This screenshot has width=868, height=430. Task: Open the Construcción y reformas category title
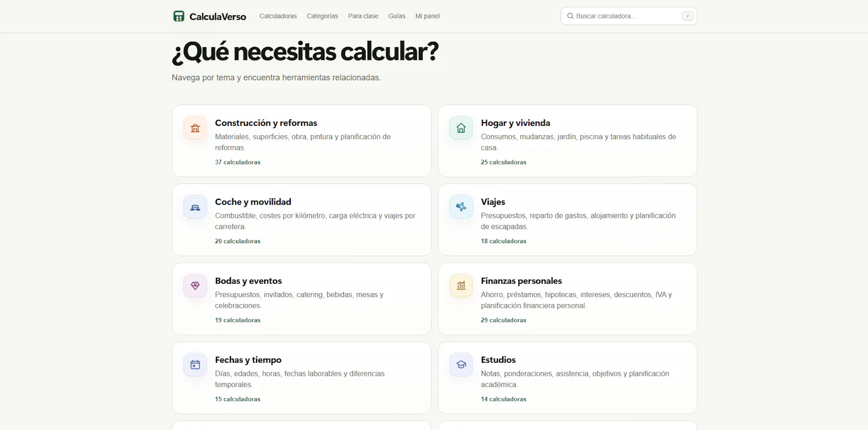(x=266, y=123)
